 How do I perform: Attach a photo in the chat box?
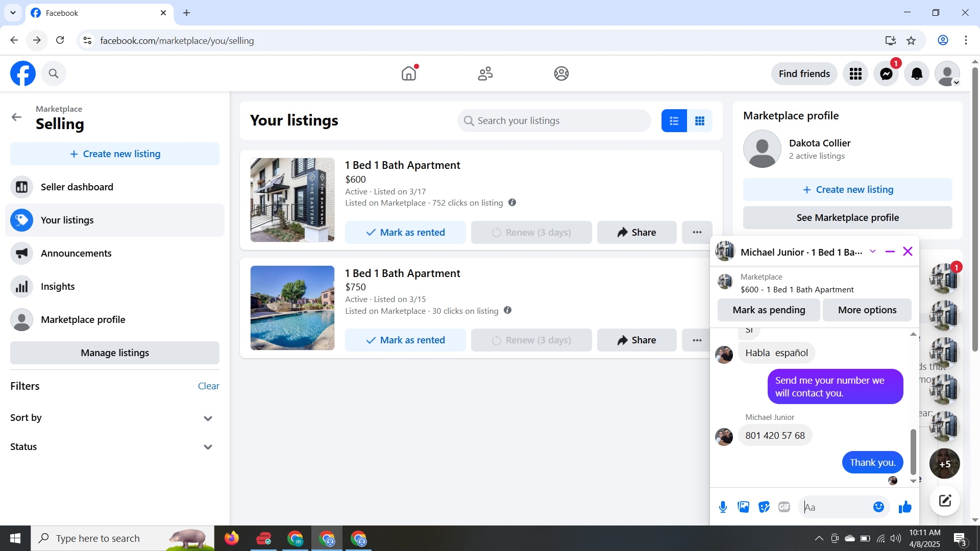(x=743, y=507)
